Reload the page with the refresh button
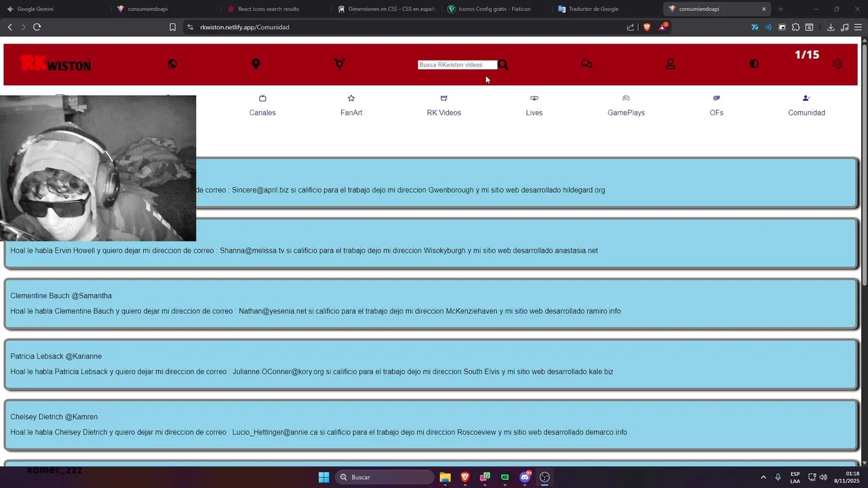The image size is (868, 488). (37, 27)
